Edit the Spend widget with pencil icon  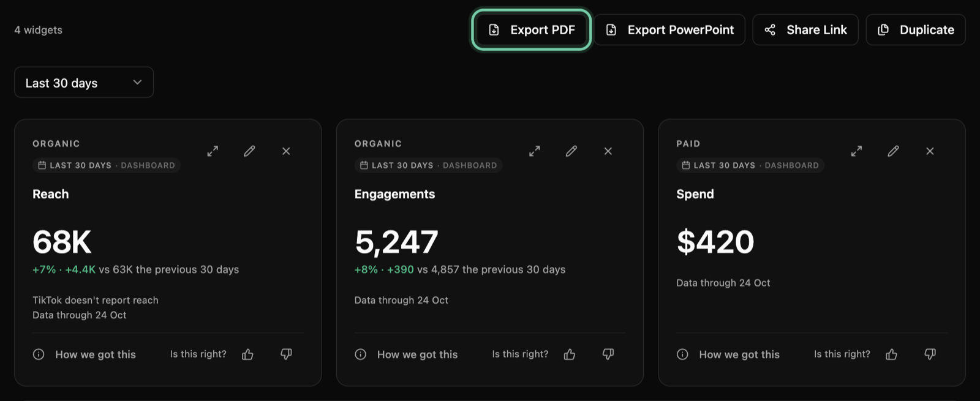pyautogui.click(x=893, y=151)
